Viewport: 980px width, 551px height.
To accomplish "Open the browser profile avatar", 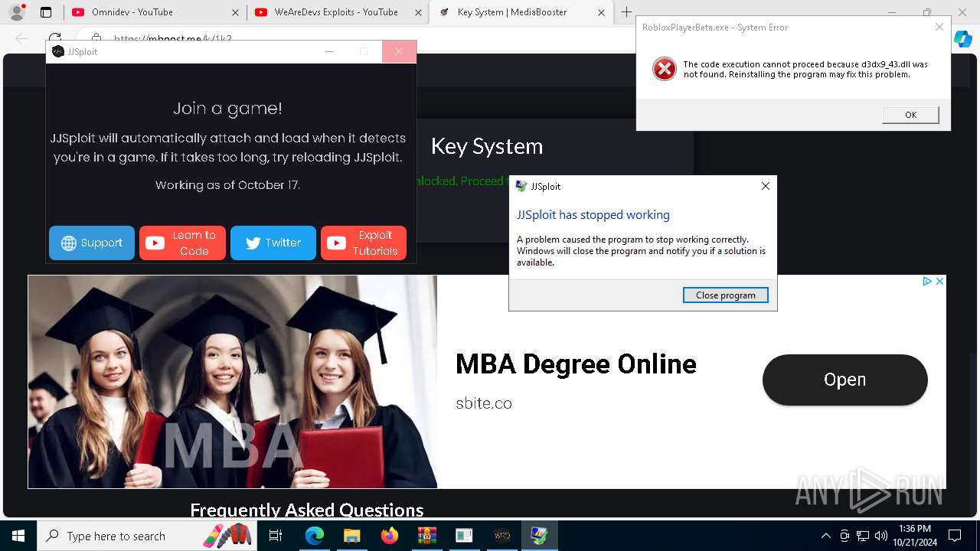I will click(x=17, y=12).
